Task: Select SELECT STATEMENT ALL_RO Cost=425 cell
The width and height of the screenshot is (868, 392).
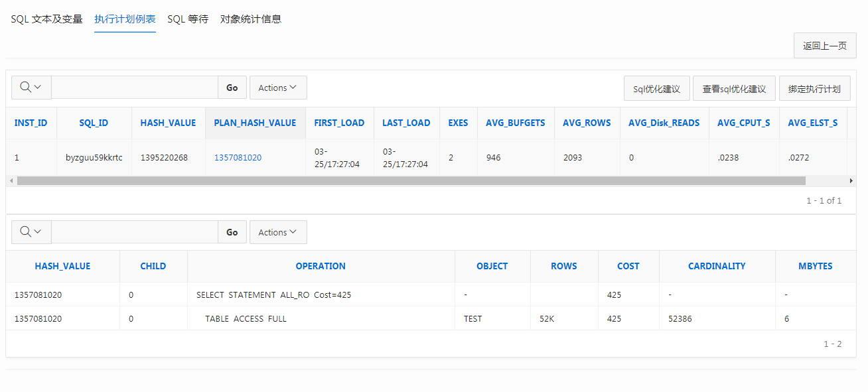Action: coord(273,294)
